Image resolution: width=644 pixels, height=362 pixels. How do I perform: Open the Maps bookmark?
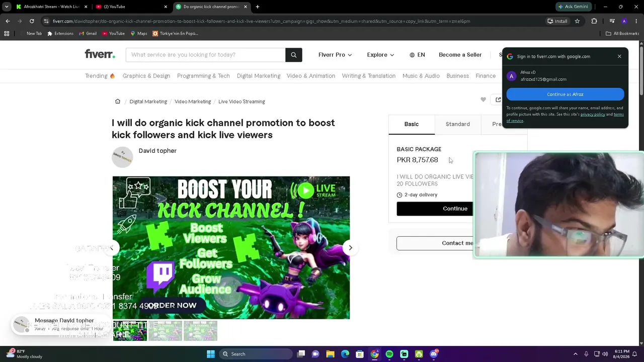pyautogui.click(x=139, y=34)
